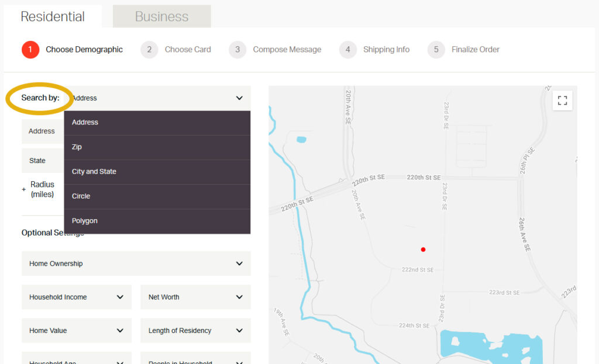Click step 2 circle for Choose Card
Screen dimensions: 599x364
149,50
